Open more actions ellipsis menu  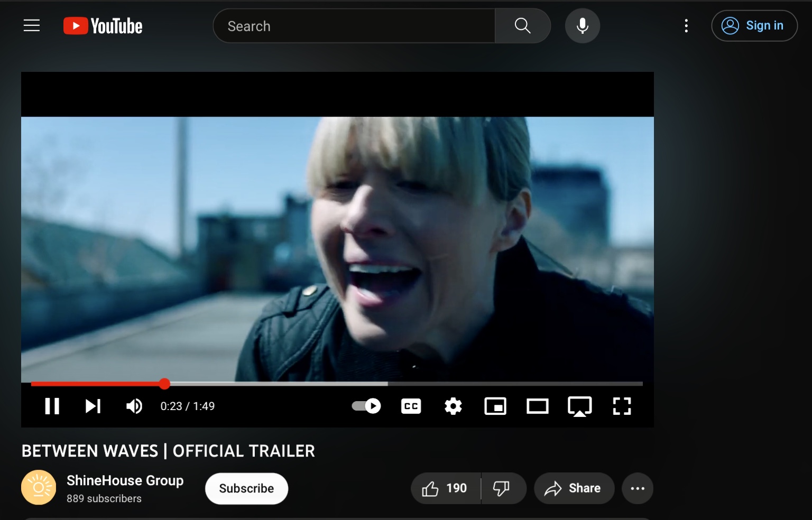[x=638, y=488]
